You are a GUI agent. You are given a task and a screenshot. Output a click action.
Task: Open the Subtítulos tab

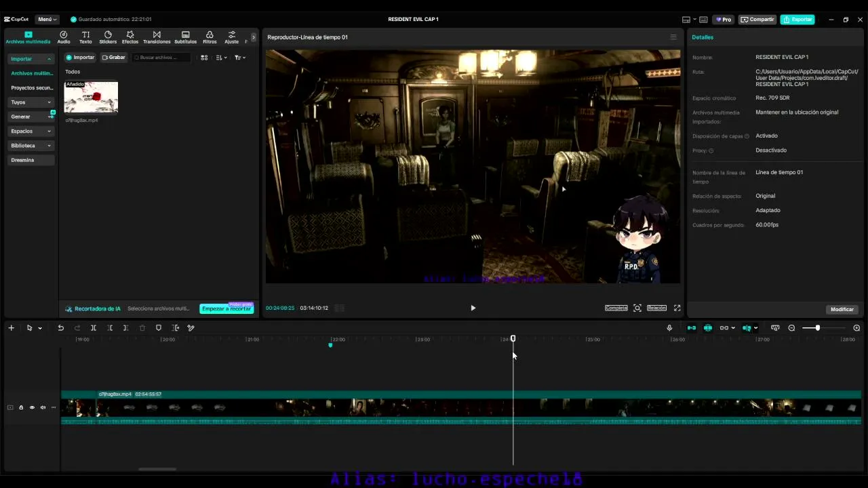pyautogui.click(x=186, y=37)
